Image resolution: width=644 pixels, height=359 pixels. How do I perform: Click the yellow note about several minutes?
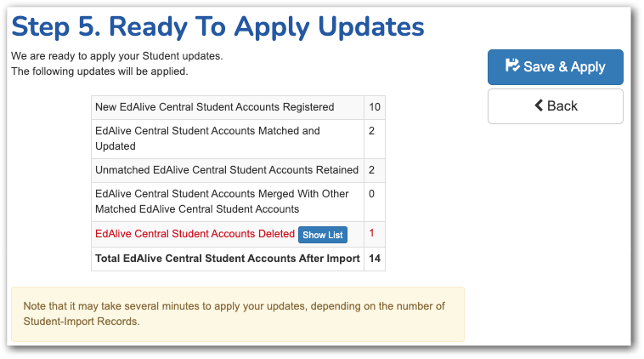pyautogui.click(x=238, y=314)
